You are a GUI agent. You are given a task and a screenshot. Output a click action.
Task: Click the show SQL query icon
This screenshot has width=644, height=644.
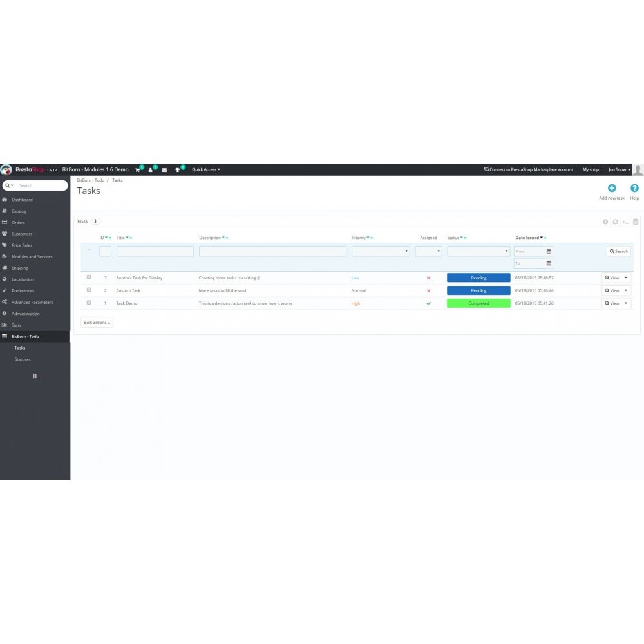pos(625,222)
